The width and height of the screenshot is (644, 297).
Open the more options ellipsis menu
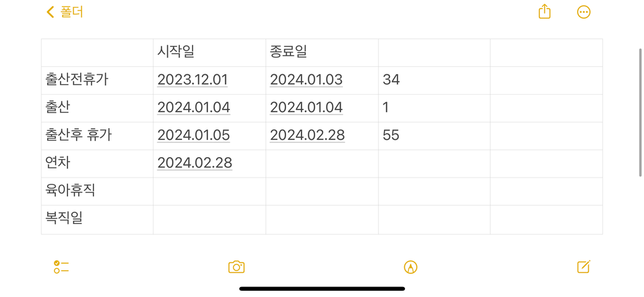[583, 12]
